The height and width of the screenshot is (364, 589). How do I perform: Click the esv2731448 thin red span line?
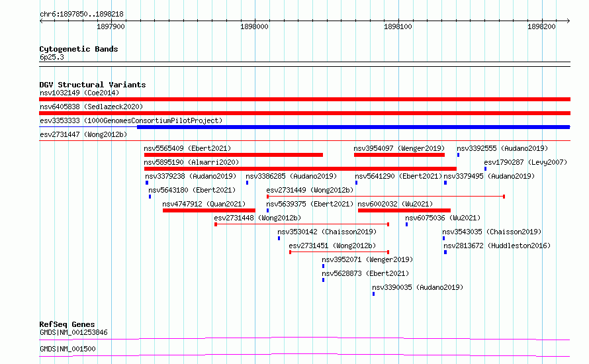(302, 224)
